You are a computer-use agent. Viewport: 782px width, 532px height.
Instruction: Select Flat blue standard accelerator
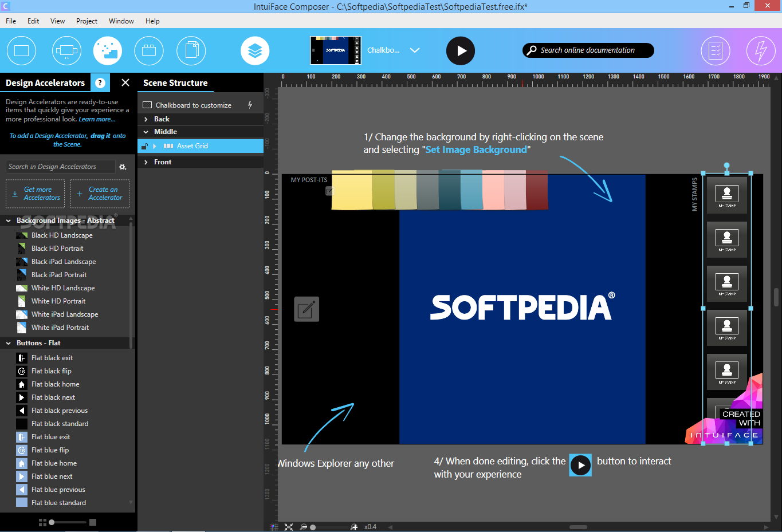pos(52,503)
